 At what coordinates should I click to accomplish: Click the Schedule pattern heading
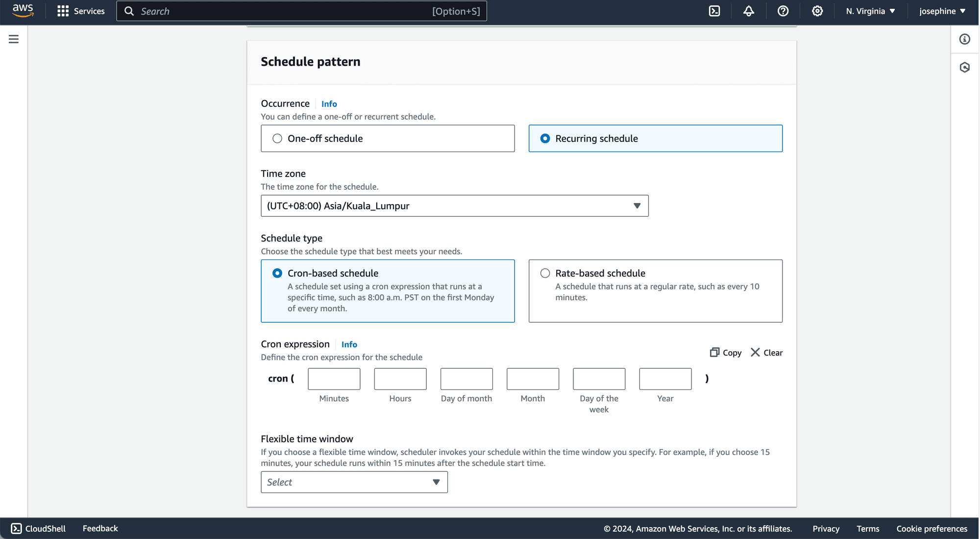tap(311, 62)
